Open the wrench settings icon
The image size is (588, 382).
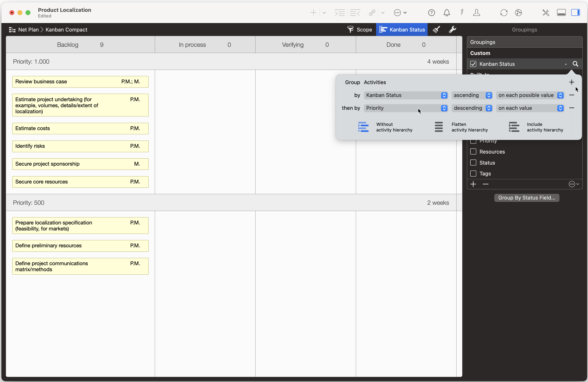(452, 30)
